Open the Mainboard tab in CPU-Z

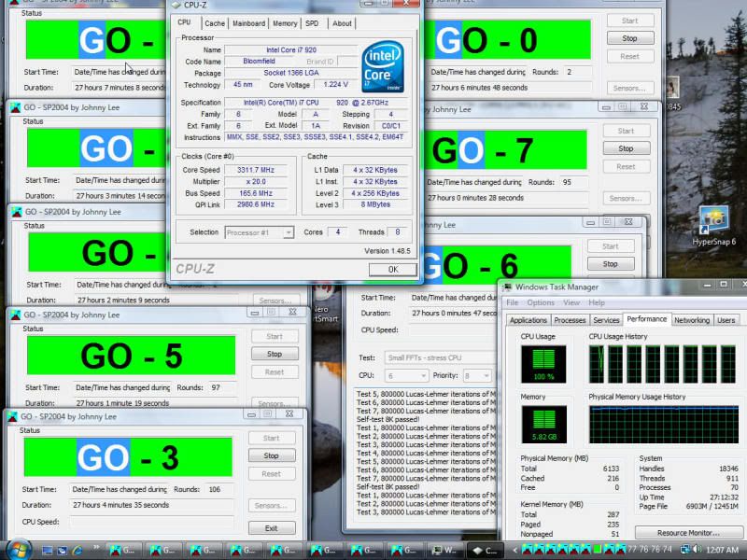[248, 23]
